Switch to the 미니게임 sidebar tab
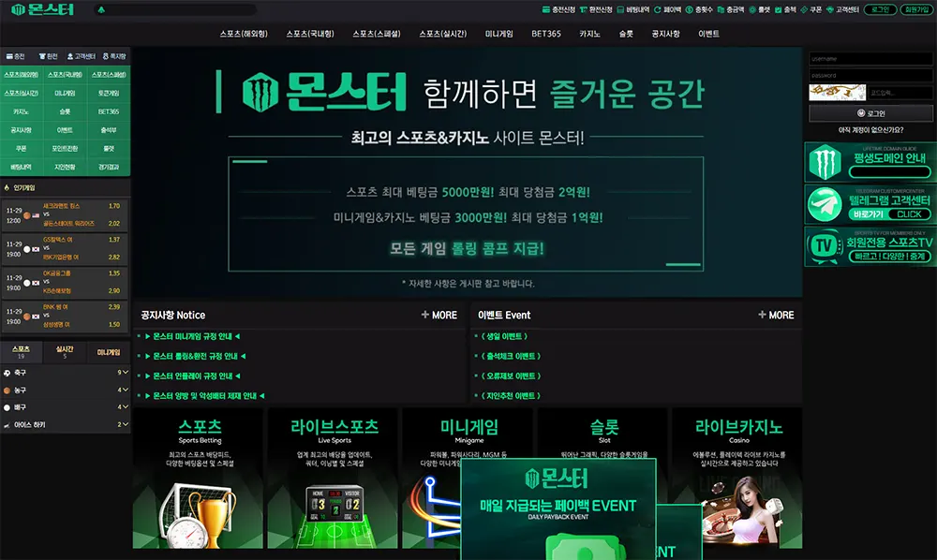 point(109,352)
